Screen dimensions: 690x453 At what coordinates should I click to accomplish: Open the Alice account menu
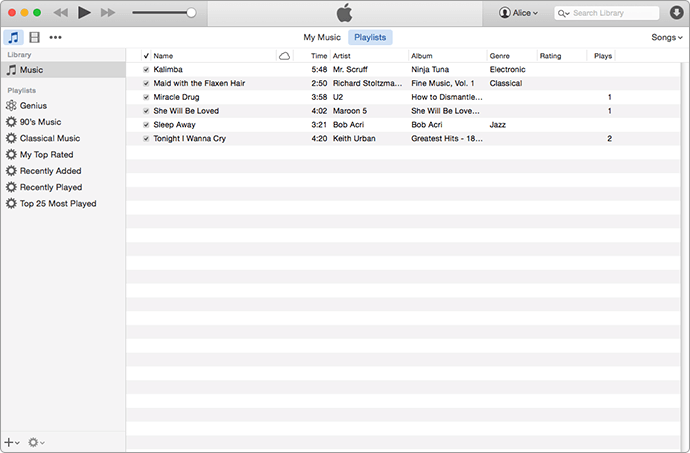click(518, 13)
